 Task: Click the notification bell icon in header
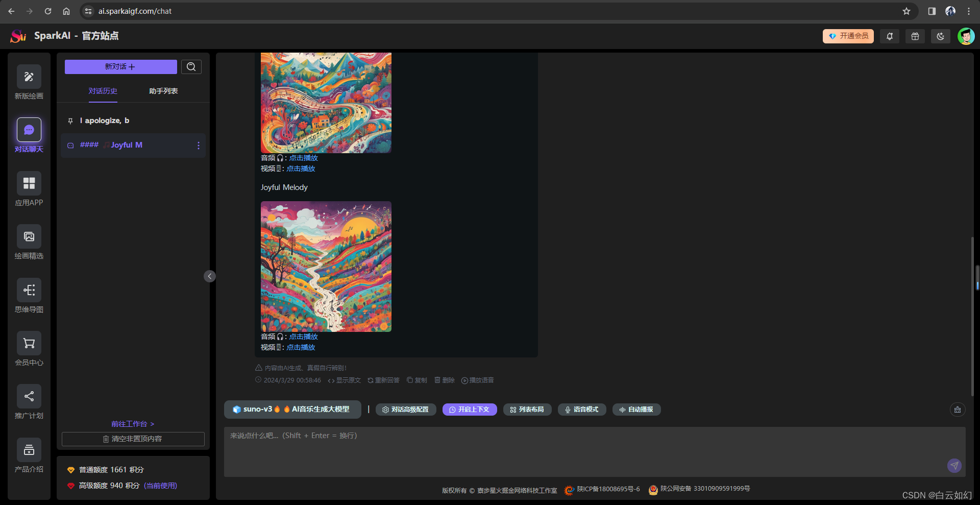[890, 36]
